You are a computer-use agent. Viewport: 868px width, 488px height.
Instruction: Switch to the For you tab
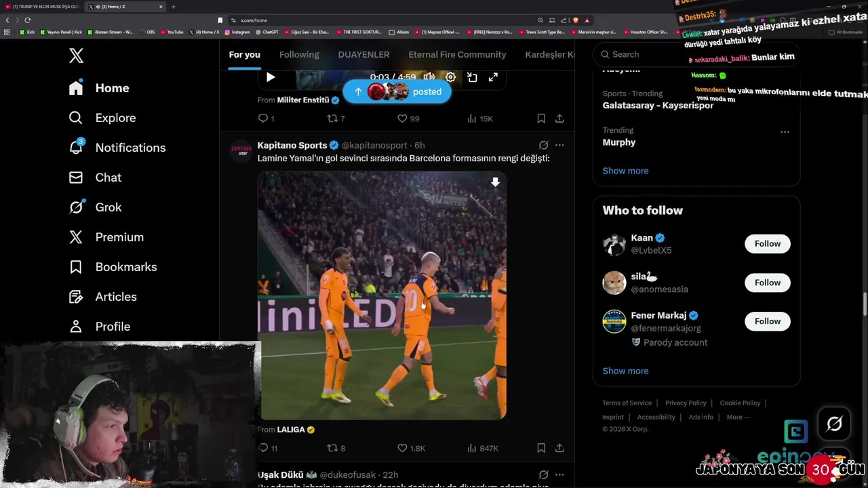pyautogui.click(x=244, y=54)
